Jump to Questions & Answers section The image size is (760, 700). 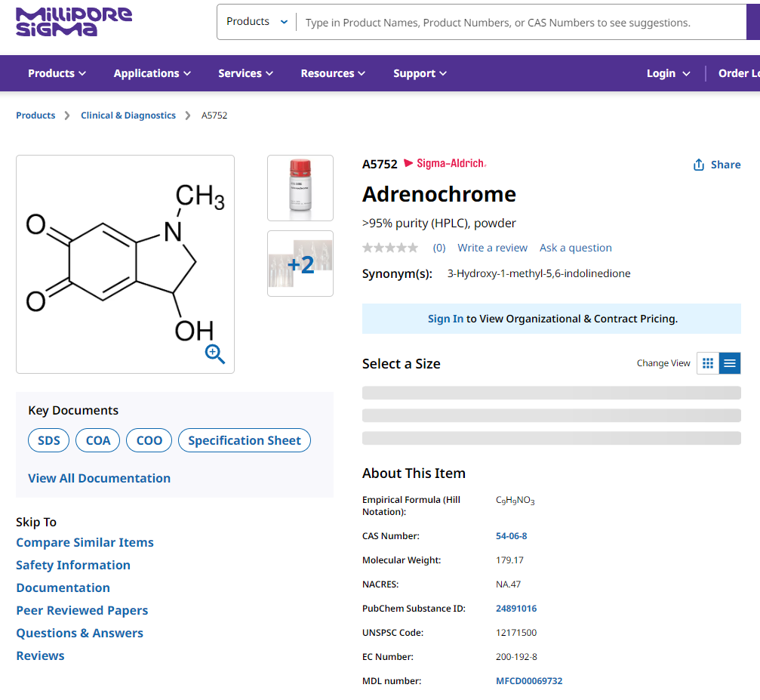click(79, 633)
